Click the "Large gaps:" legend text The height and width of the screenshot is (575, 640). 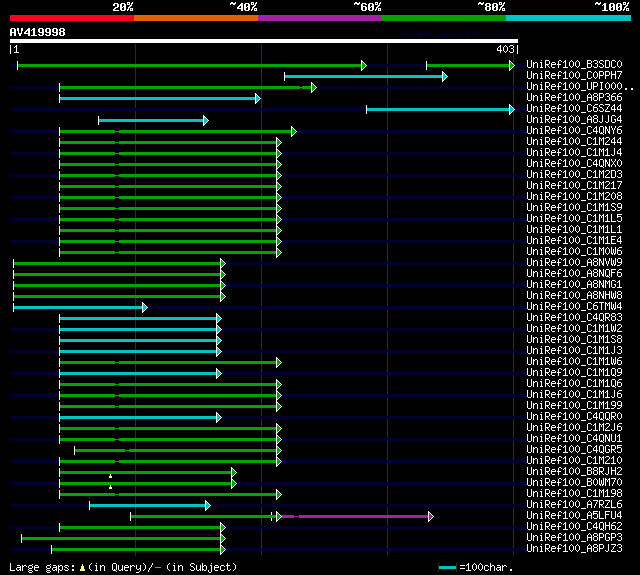tap(42, 567)
